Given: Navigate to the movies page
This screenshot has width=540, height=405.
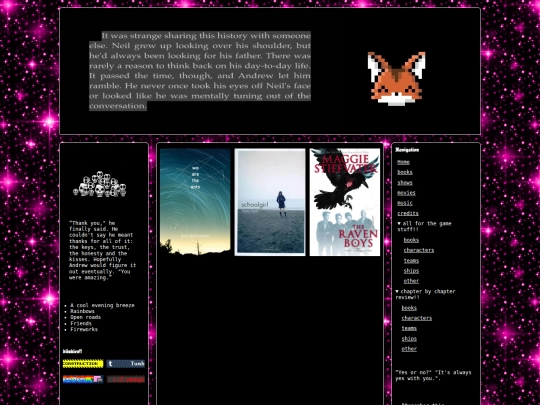Looking at the screenshot, I should pyautogui.click(x=406, y=193).
